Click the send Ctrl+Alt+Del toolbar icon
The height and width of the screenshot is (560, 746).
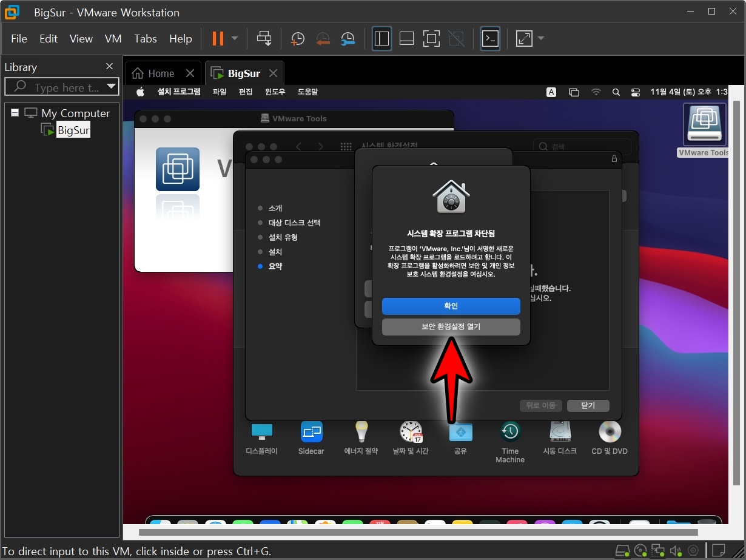[264, 39]
